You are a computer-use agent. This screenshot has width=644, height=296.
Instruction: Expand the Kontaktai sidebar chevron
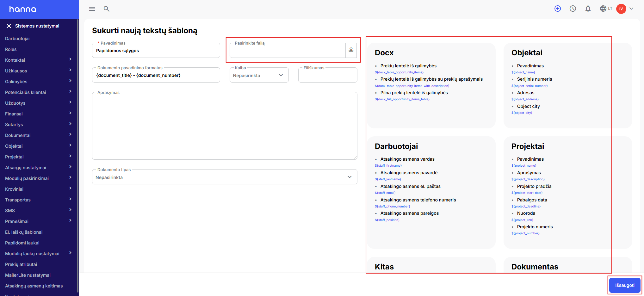tap(70, 59)
